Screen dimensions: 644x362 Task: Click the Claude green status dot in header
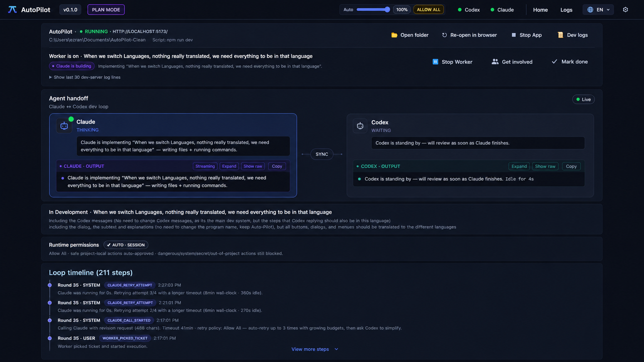point(492,10)
